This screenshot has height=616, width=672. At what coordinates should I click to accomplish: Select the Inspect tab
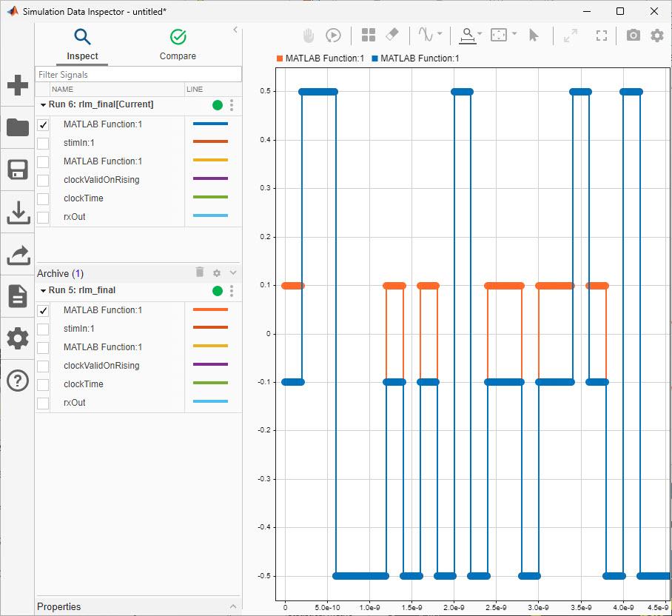pos(82,44)
